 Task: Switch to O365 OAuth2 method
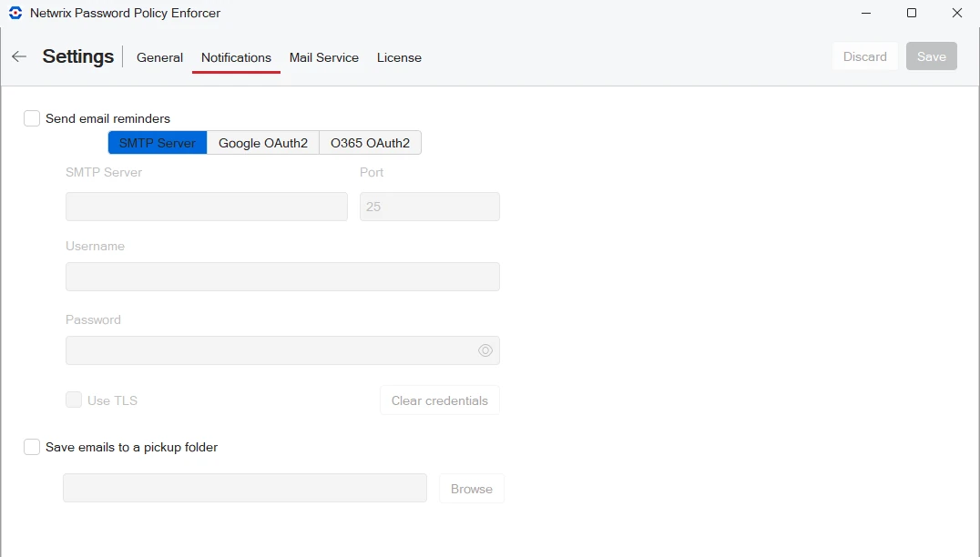click(370, 143)
